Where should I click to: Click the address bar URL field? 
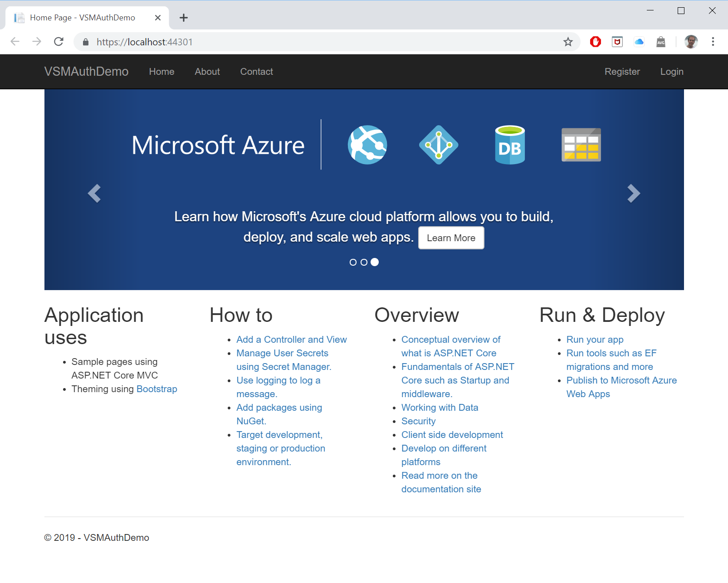click(x=318, y=42)
